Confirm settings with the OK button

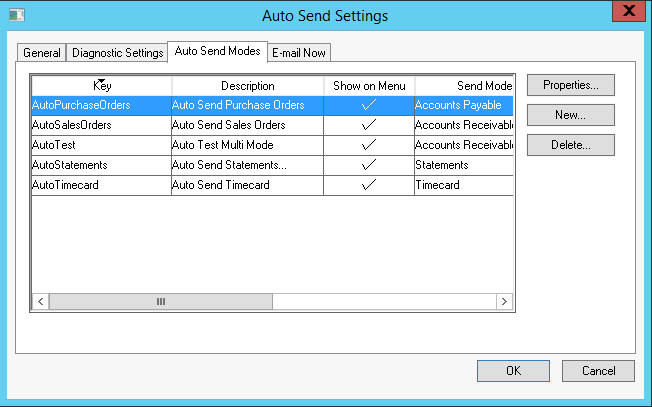tap(513, 371)
